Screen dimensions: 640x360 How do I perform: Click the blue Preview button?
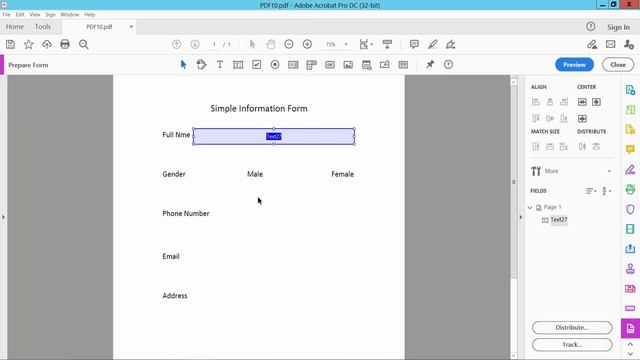tap(574, 64)
